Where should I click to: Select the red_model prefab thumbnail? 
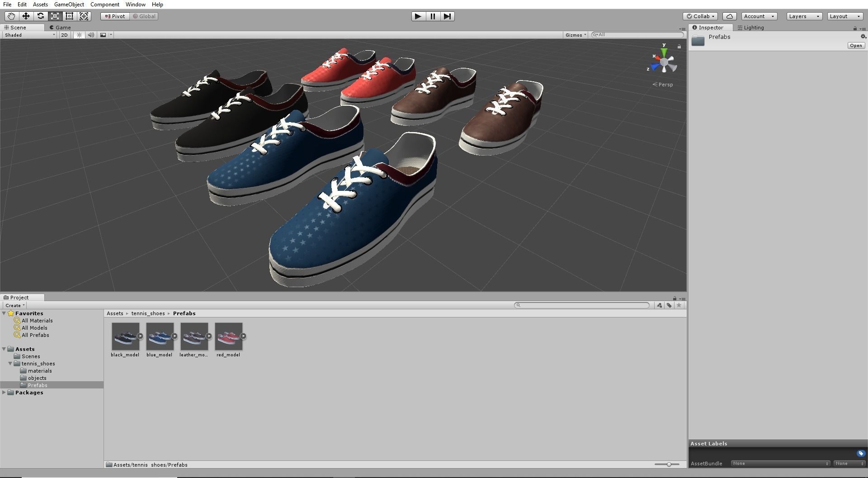tap(228, 336)
